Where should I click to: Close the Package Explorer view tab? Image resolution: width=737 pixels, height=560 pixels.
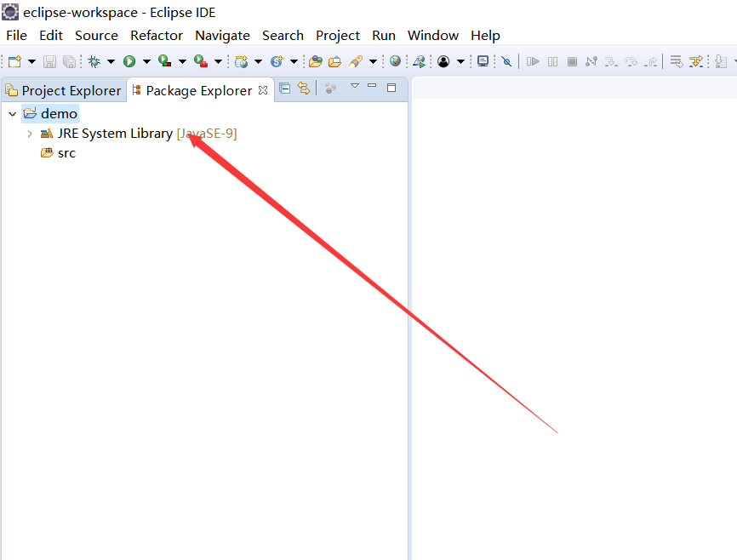pyautogui.click(x=263, y=90)
